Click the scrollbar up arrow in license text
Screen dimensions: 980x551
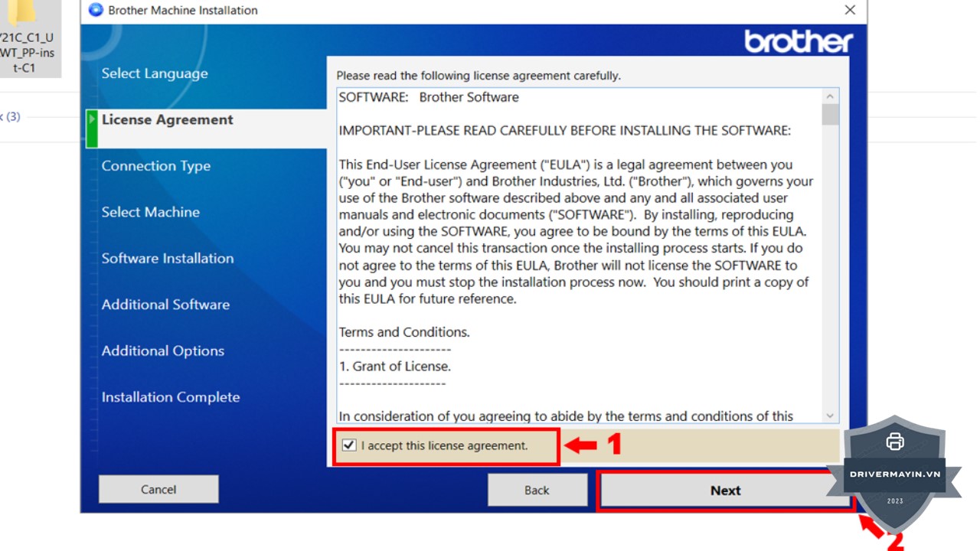pos(830,96)
